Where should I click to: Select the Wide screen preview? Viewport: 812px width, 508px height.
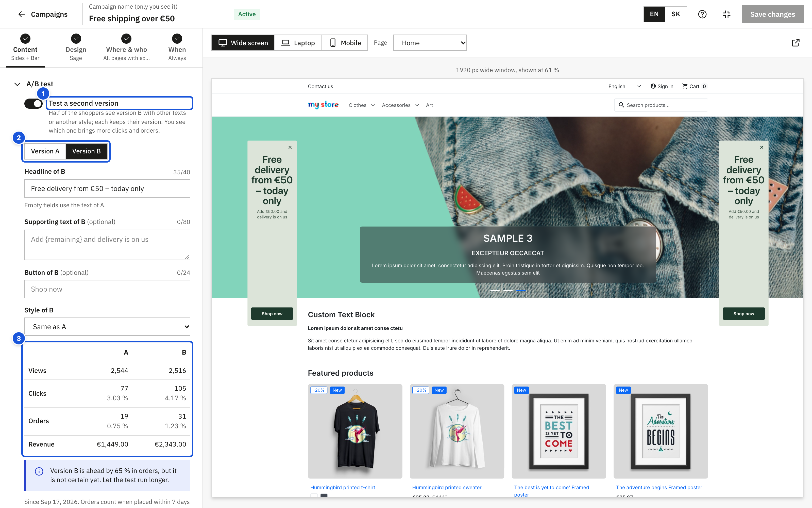(243, 43)
